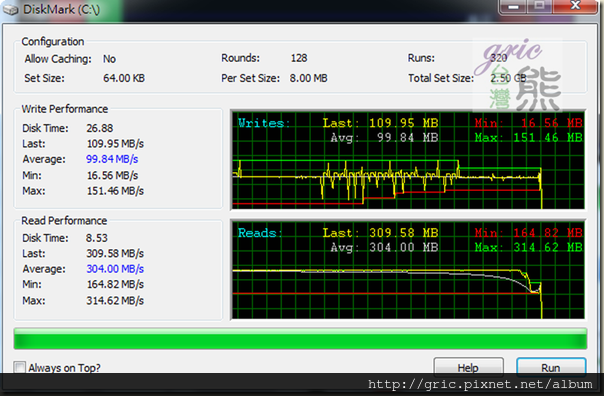Click the Total Set Size label
The image size is (604, 396).
click(x=441, y=78)
